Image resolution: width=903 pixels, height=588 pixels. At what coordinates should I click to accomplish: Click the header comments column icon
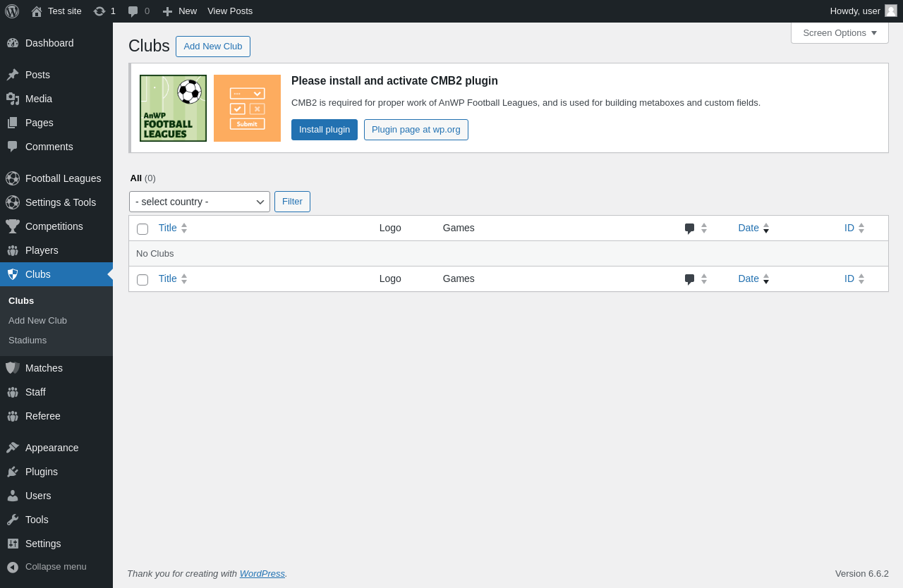click(x=690, y=228)
